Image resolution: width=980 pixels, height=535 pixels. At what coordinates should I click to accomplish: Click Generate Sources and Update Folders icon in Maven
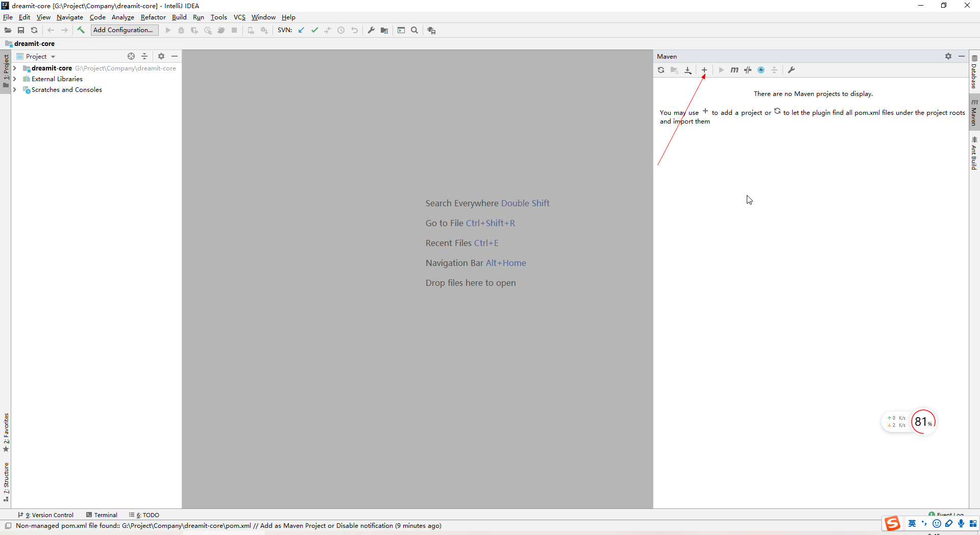tap(674, 70)
